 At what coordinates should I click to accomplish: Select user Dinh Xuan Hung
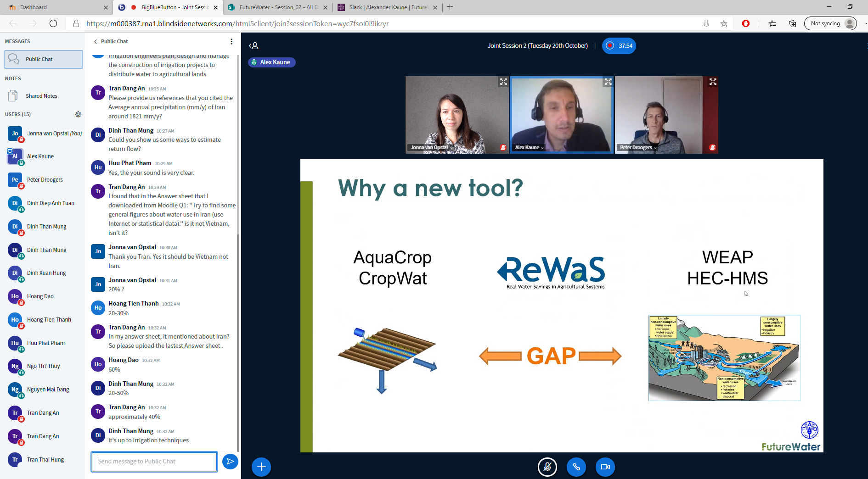[42, 273]
